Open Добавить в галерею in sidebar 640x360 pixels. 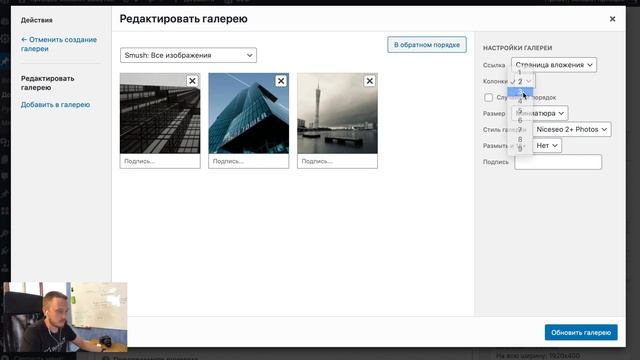coord(56,105)
